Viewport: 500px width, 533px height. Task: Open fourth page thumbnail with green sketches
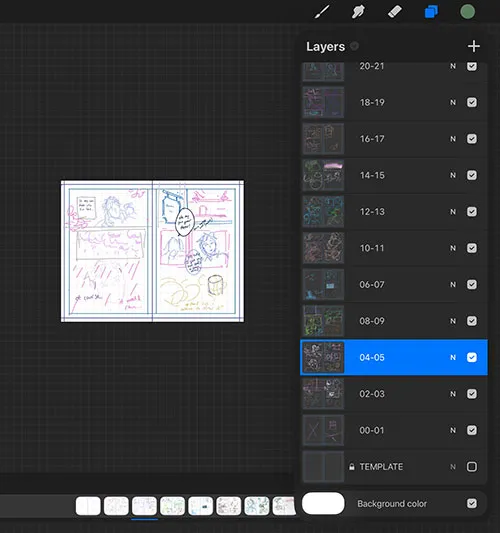pyautogui.click(x=172, y=505)
